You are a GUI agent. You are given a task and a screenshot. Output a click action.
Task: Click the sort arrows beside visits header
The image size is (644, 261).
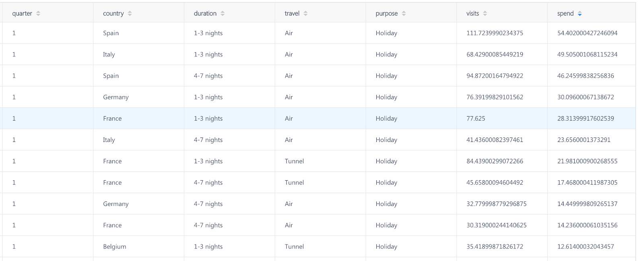pyautogui.click(x=485, y=13)
